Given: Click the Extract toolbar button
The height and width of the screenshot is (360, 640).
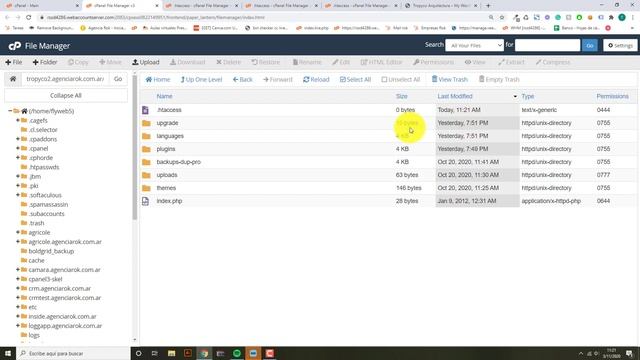Looking at the screenshot, I should 511,62.
